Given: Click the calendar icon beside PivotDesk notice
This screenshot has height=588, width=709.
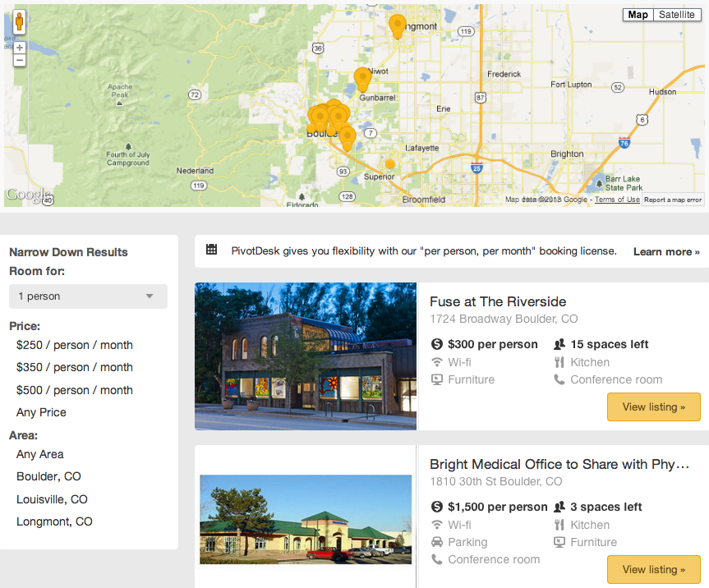Looking at the screenshot, I should pos(211,250).
